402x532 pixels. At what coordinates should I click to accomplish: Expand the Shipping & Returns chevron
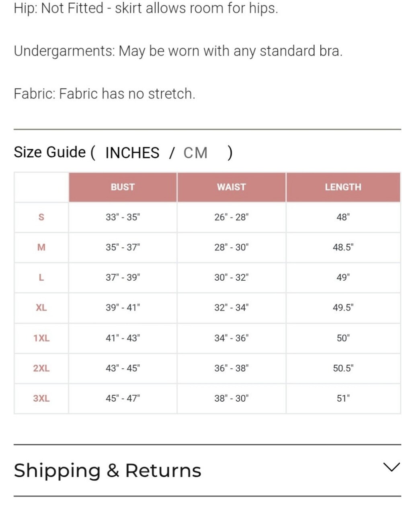point(391,467)
